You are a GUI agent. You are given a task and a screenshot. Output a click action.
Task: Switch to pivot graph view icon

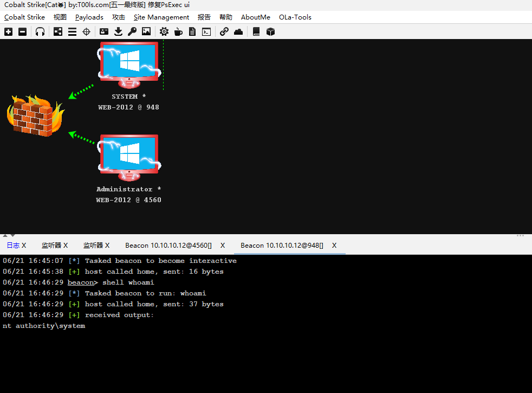pyautogui.click(x=58, y=32)
